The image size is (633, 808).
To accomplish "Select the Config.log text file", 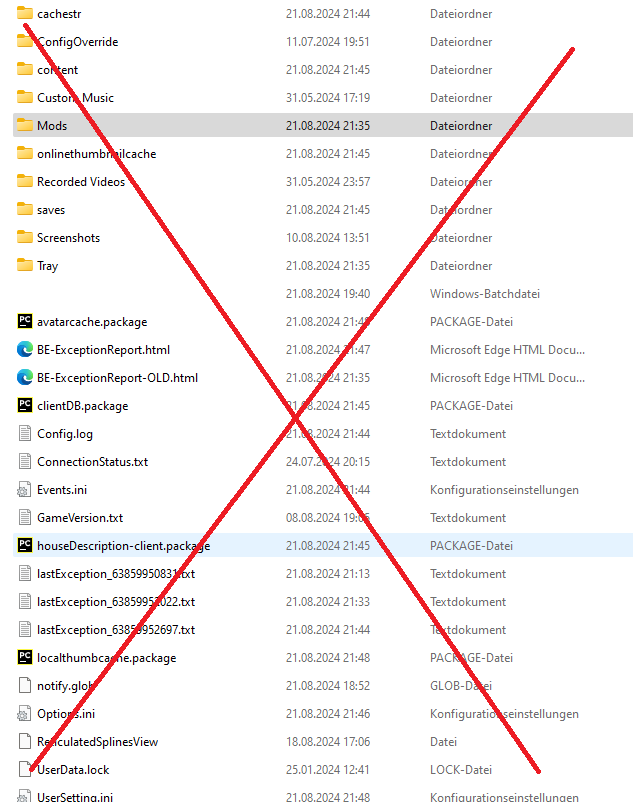I will tap(65, 434).
